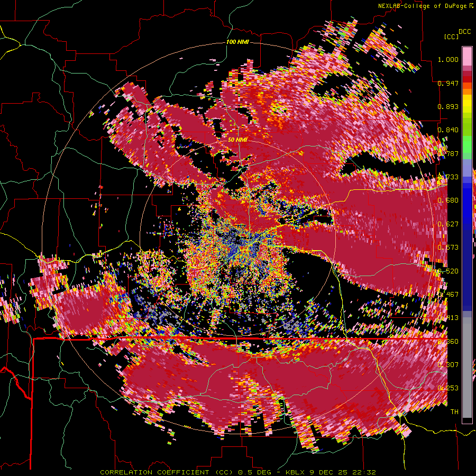Click the 0.627 scale value

tap(448, 224)
